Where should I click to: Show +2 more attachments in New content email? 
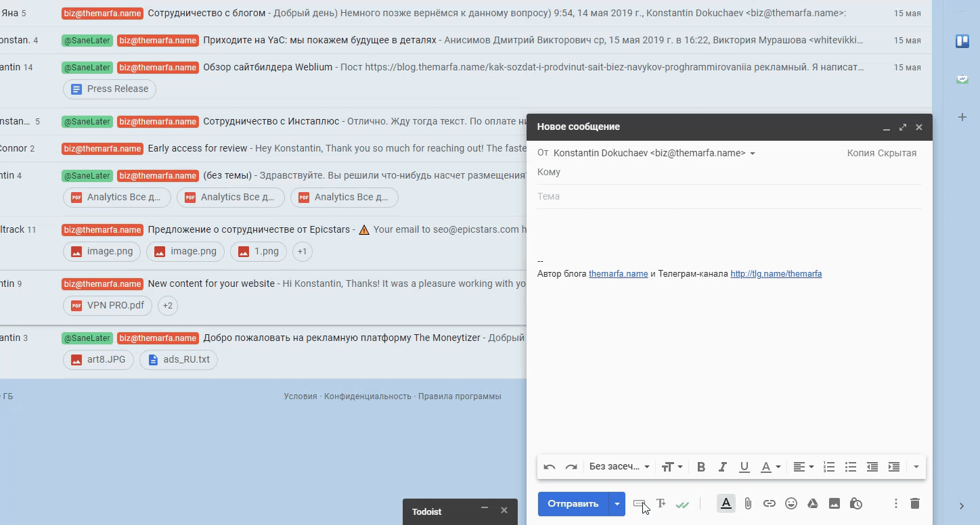pos(167,305)
